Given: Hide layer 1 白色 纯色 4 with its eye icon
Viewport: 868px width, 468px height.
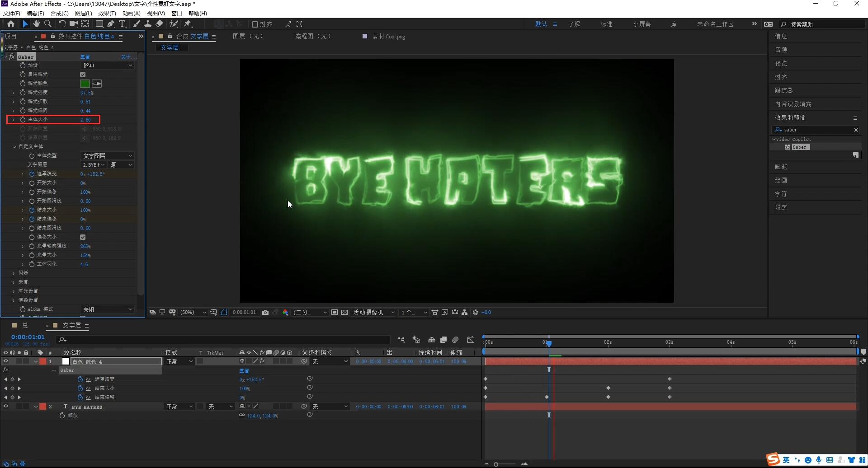Looking at the screenshot, I should [x=6, y=361].
